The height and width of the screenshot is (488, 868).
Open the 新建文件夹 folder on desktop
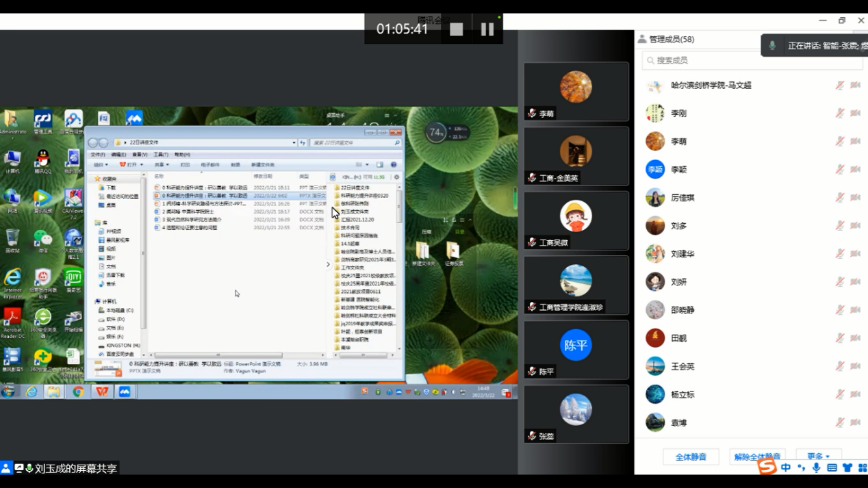[423, 253]
